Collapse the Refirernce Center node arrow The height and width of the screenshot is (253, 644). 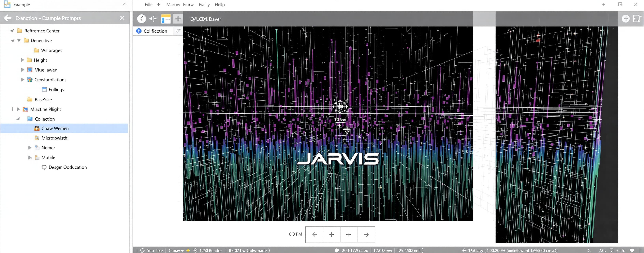[x=12, y=31]
